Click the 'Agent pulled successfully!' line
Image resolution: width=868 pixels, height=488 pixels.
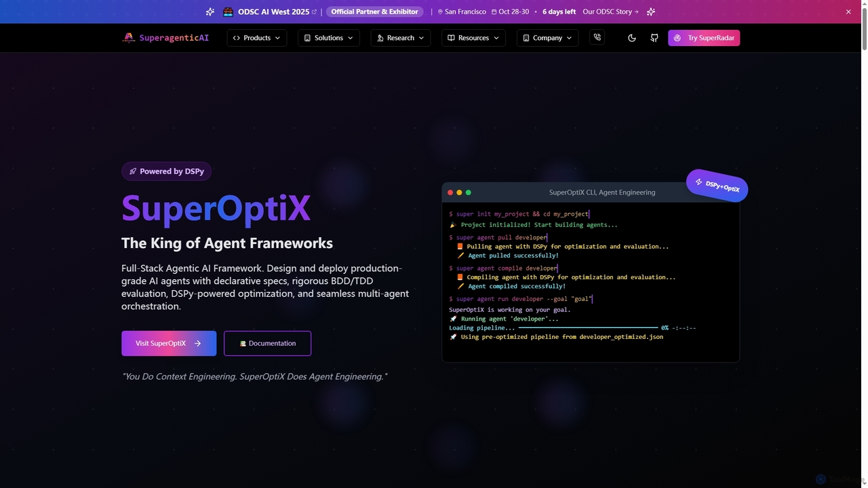click(x=509, y=256)
